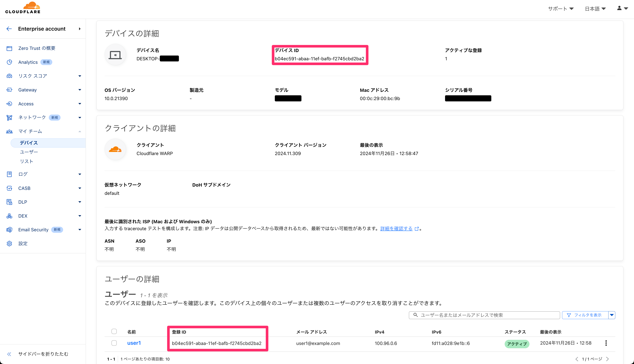Image resolution: width=634 pixels, height=364 pixels.
Task: Click the Zero Trust overview icon
Action: pos(9,48)
